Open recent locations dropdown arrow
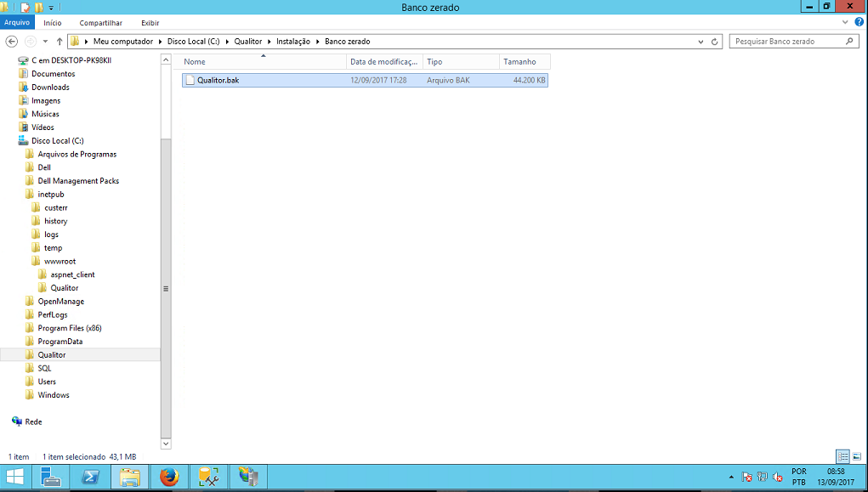Image resolution: width=868 pixels, height=492 pixels. pyautogui.click(x=45, y=42)
